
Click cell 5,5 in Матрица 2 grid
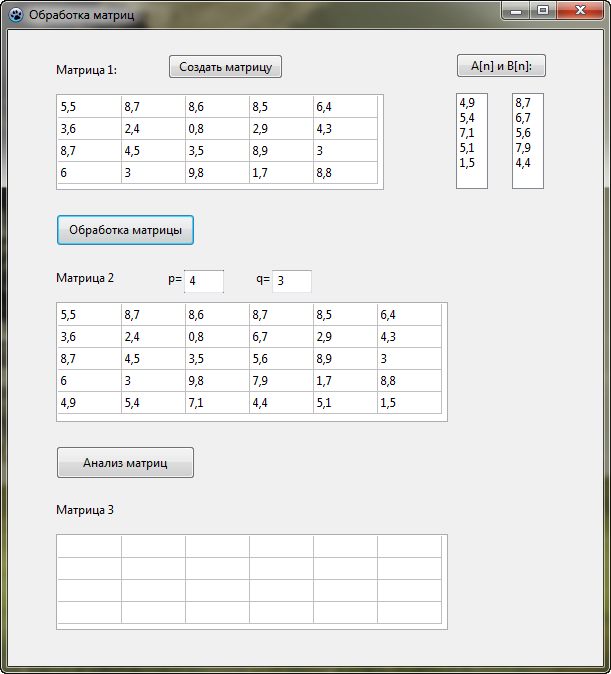pos(89,315)
